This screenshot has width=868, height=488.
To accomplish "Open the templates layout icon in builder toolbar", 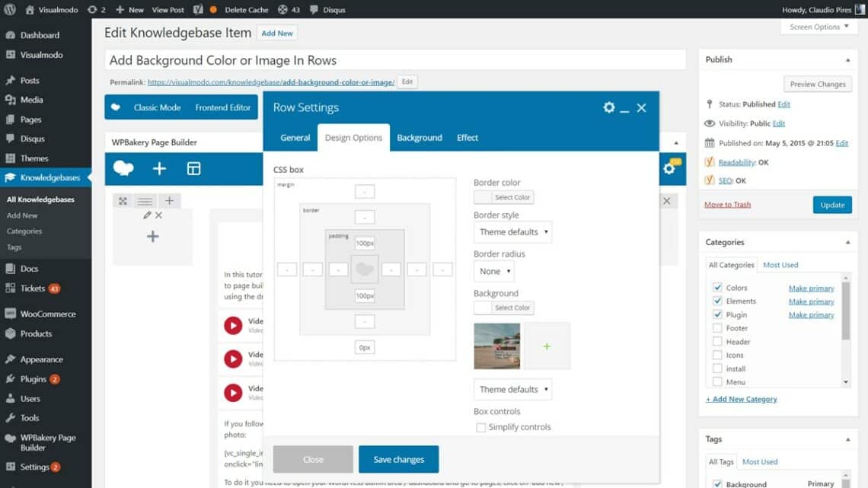I will point(193,168).
